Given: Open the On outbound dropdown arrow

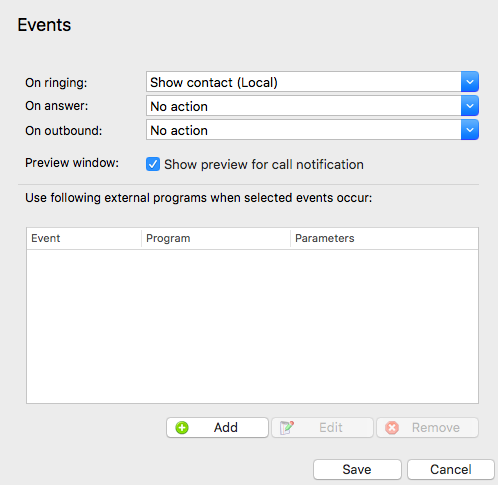Looking at the screenshot, I should pyautogui.click(x=470, y=130).
